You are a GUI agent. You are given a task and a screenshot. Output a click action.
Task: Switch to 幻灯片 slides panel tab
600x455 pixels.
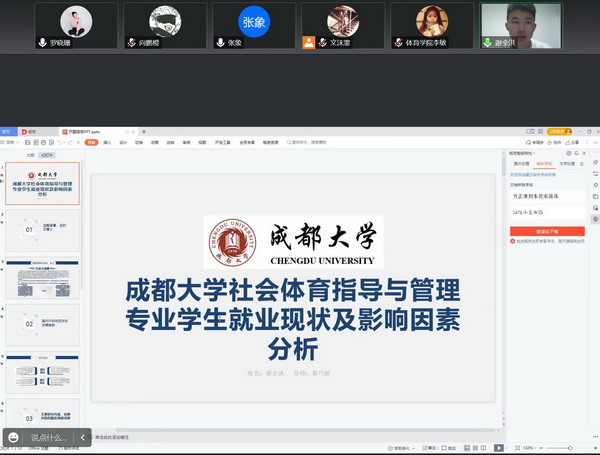[x=47, y=155]
